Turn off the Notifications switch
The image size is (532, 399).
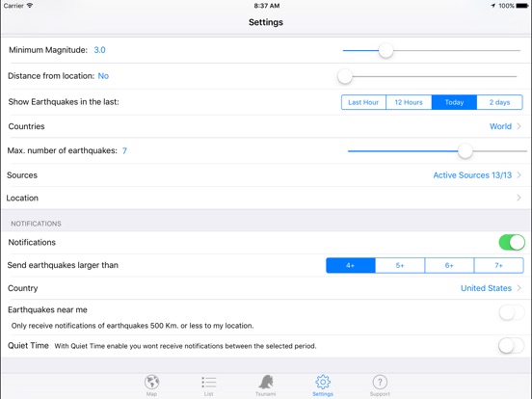512,242
